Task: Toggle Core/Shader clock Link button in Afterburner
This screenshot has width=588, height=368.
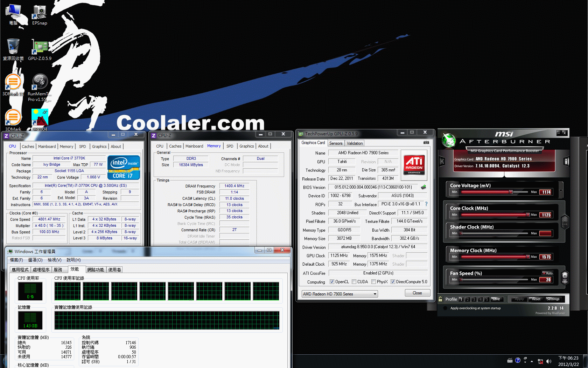Action: (565, 222)
